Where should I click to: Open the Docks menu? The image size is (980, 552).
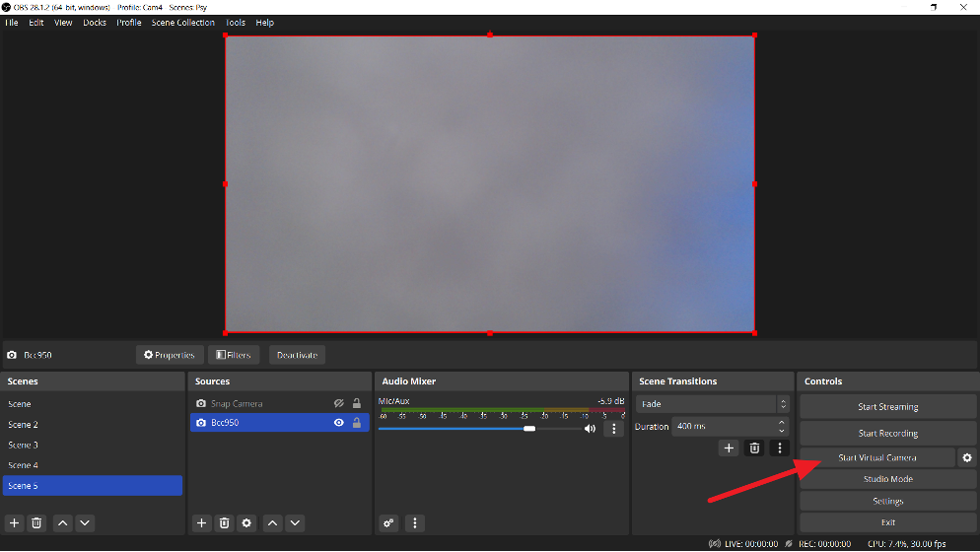(95, 23)
